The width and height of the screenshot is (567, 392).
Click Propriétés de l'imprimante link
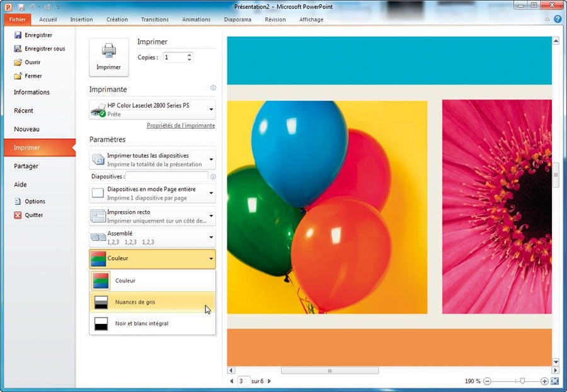(x=180, y=125)
